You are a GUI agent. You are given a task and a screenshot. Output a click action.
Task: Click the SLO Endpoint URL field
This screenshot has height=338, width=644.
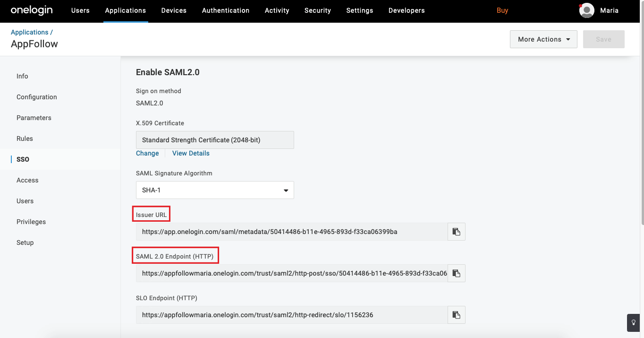[x=292, y=315]
